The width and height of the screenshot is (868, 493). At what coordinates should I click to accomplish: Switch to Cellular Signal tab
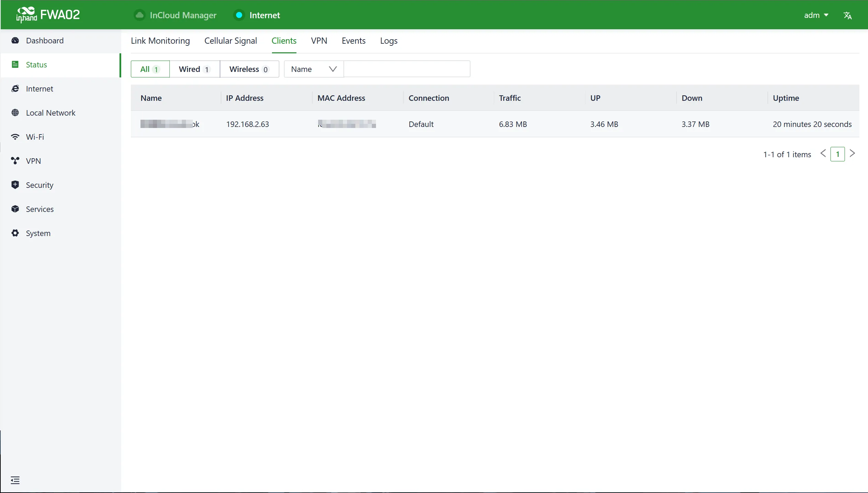coord(231,41)
